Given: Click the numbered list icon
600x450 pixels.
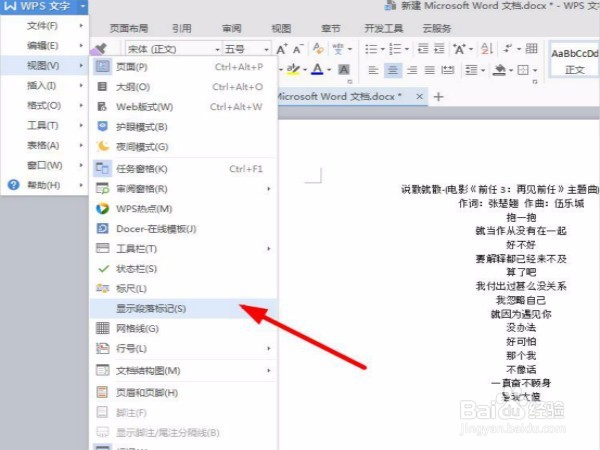Looking at the screenshot, I should pyautogui.click(x=395, y=49).
